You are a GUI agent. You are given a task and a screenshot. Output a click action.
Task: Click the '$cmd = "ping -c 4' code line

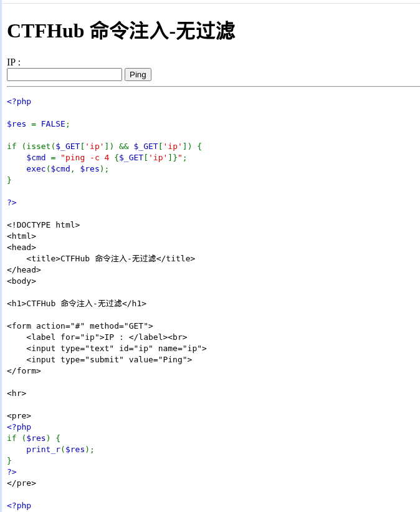pos(107,158)
